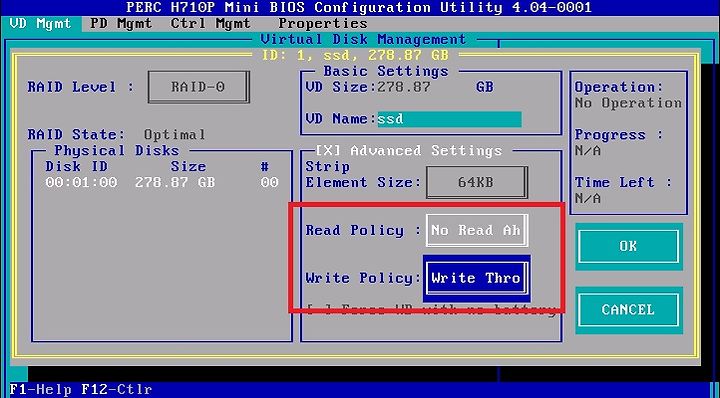Toggle Force WB with no battery checkbox
The height and width of the screenshot is (398, 720).
(x=318, y=310)
